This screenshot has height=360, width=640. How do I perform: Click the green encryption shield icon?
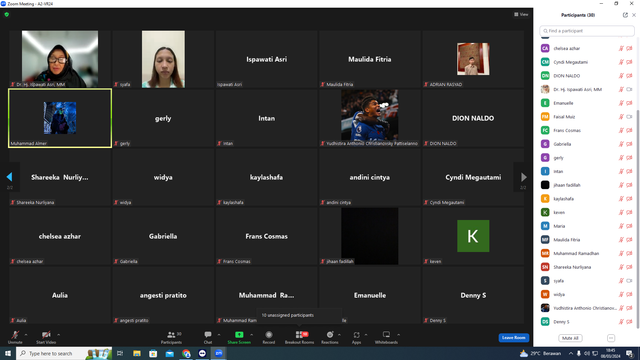pos(7,14)
